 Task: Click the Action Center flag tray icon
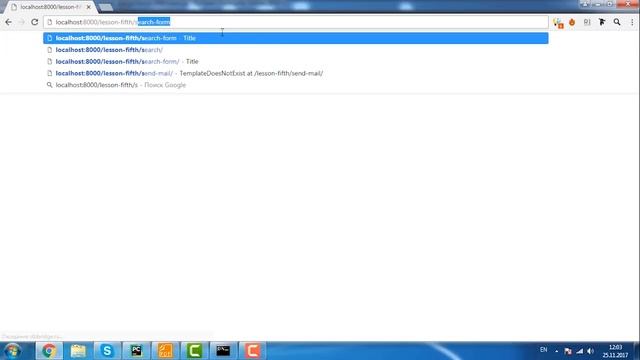(x=568, y=351)
